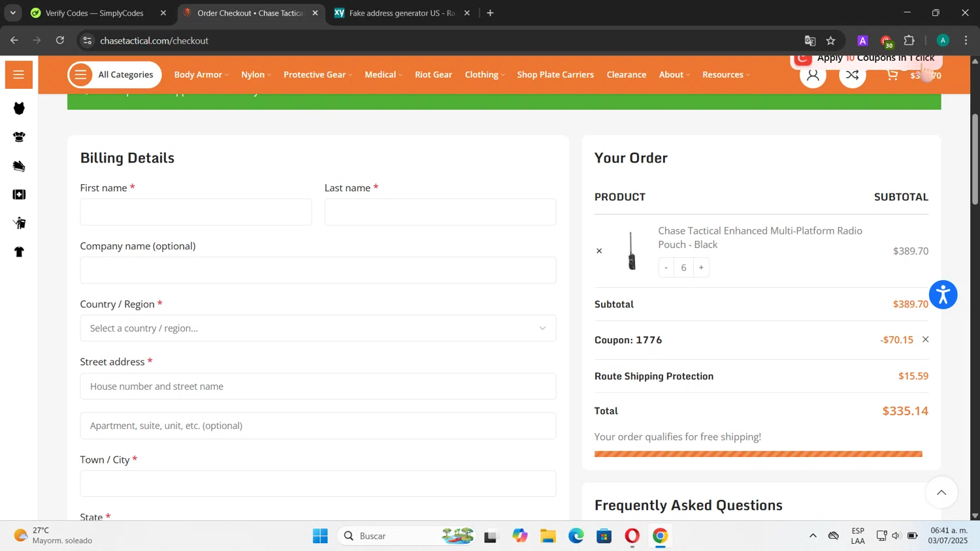
Task: Remove radio pouch from the order
Action: pyautogui.click(x=599, y=251)
